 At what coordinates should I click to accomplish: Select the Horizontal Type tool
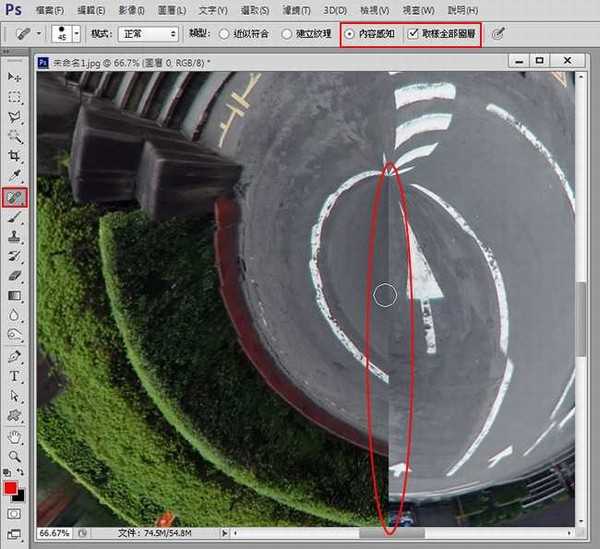[15, 376]
